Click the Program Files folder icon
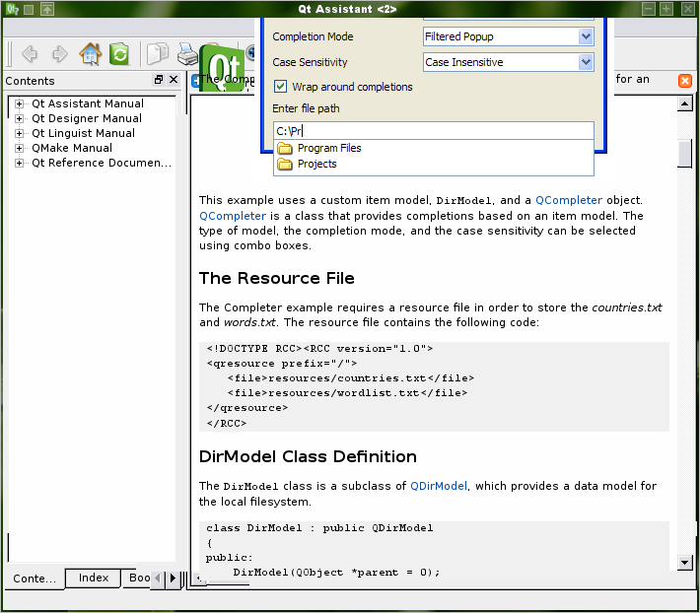The height and width of the screenshot is (613, 700). (x=285, y=148)
